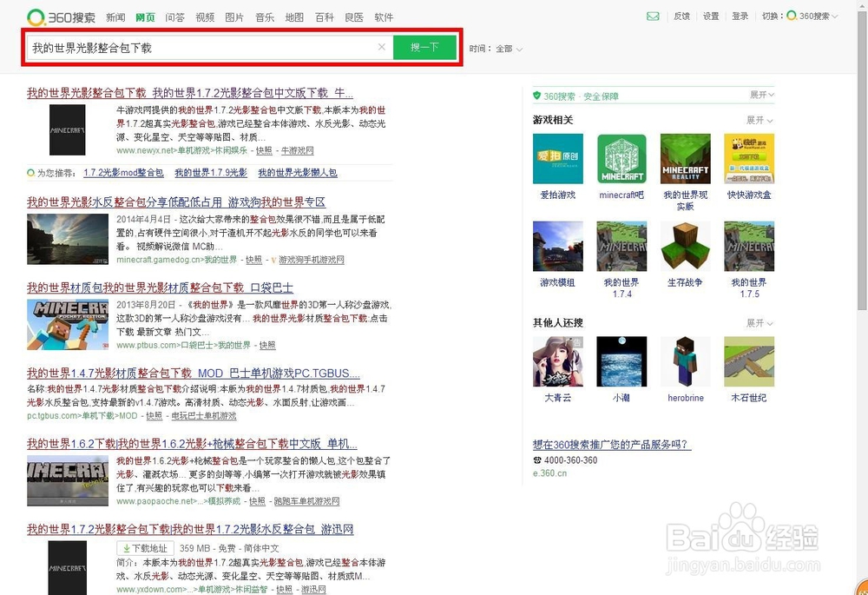The image size is (868, 595).
Task: Open result 我的世界材质包 口袋巴士
Action: click(160, 288)
